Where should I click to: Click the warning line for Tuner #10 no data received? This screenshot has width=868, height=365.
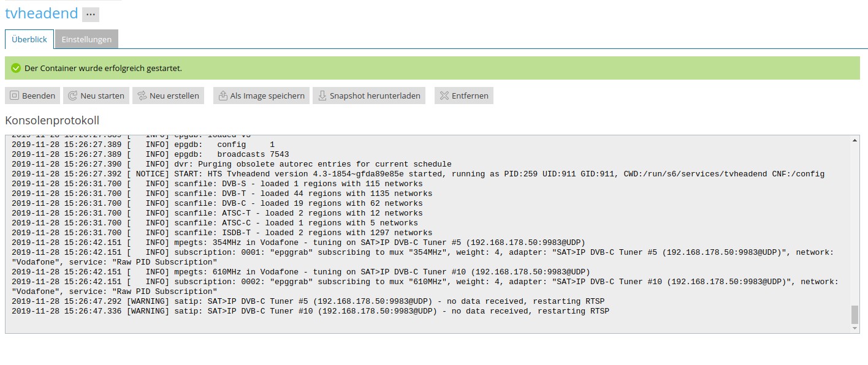311,311
